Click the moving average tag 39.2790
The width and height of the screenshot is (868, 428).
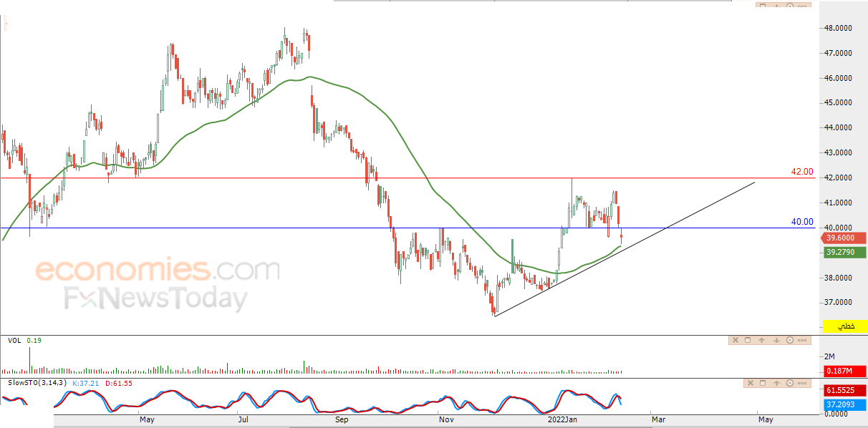pyautogui.click(x=845, y=252)
